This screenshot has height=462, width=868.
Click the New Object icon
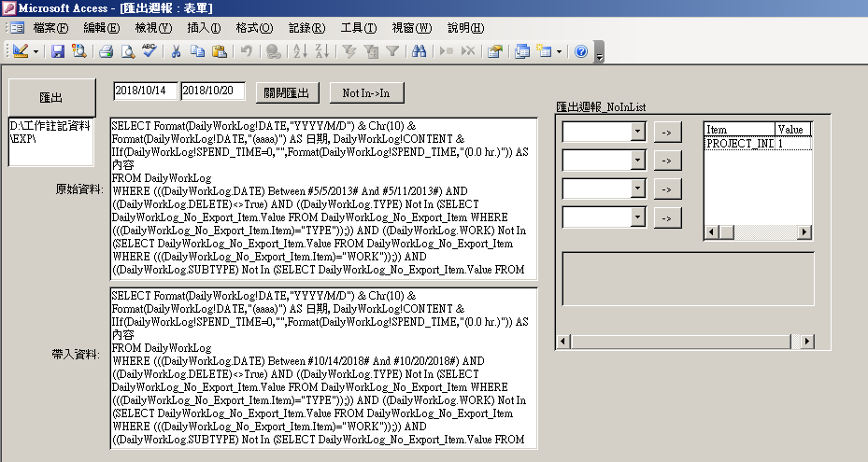click(x=544, y=51)
